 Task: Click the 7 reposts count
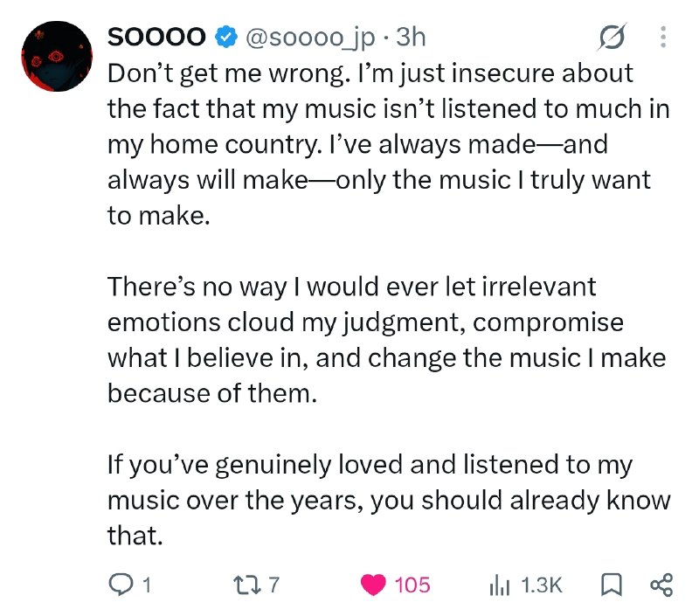click(273, 585)
